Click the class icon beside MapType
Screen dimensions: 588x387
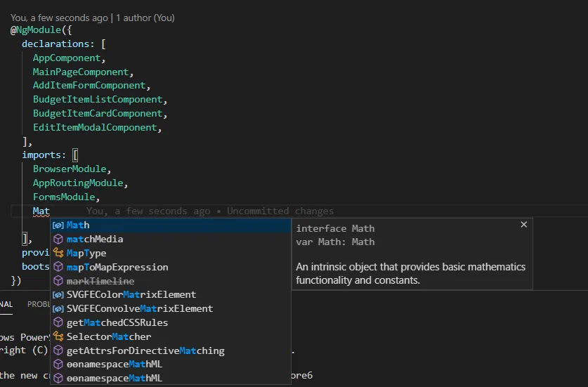tap(58, 253)
